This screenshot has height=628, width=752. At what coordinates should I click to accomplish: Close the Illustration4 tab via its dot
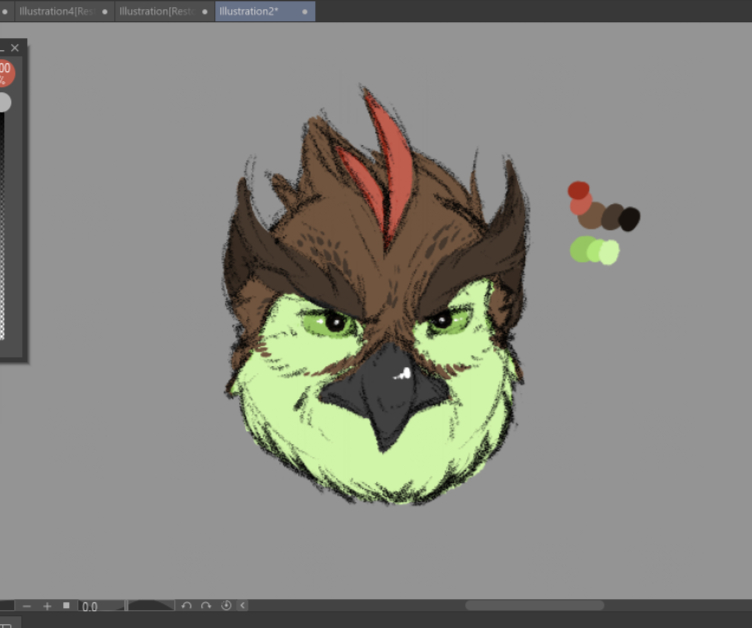click(103, 12)
